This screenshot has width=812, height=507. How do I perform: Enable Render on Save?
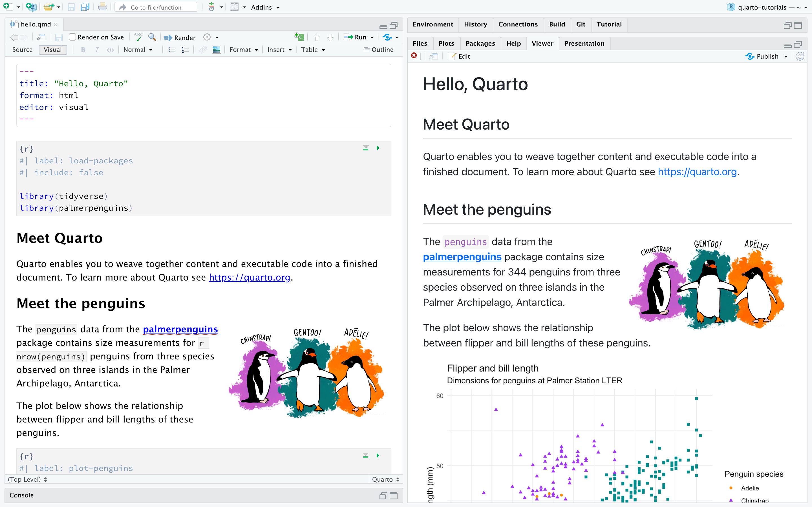[x=72, y=37]
